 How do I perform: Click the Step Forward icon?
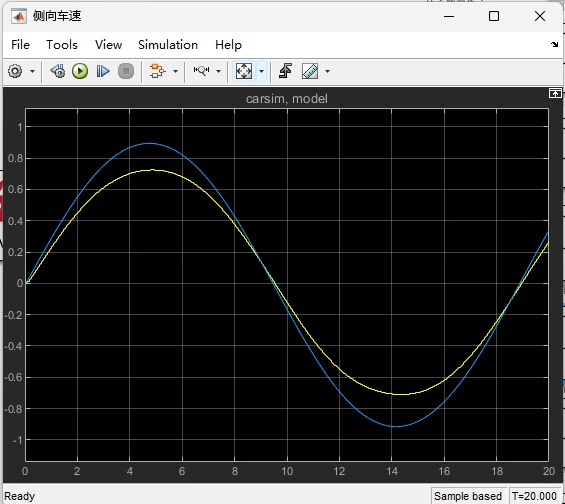[103, 71]
